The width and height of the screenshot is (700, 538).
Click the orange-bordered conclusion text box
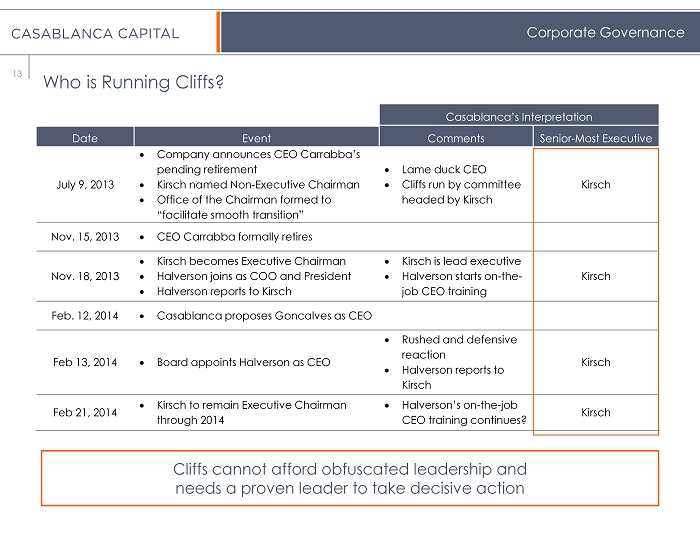pyautogui.click(x=350, y=478)
